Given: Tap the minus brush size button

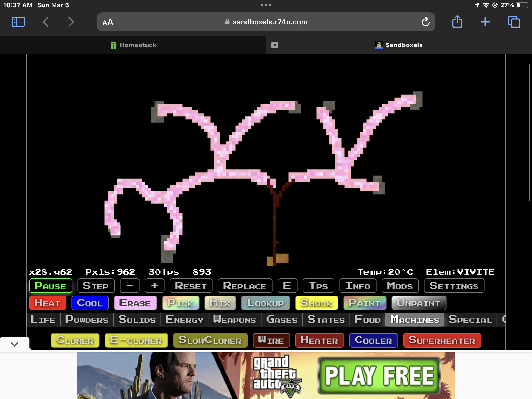Looking at the screenshot, I should point(130,286).
